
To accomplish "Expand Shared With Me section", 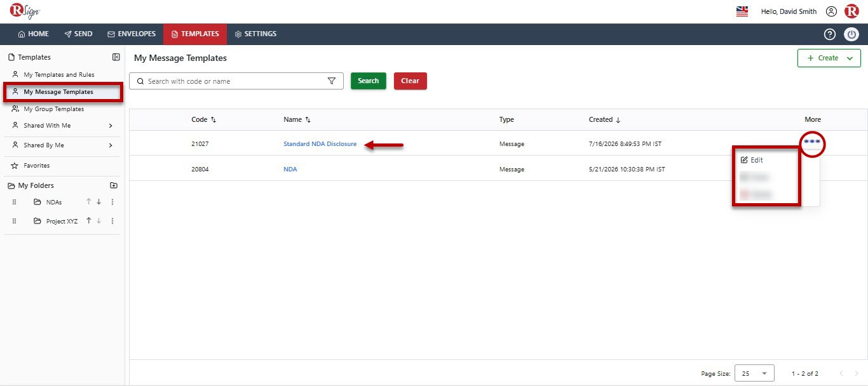I will click(x=111, y=126).
